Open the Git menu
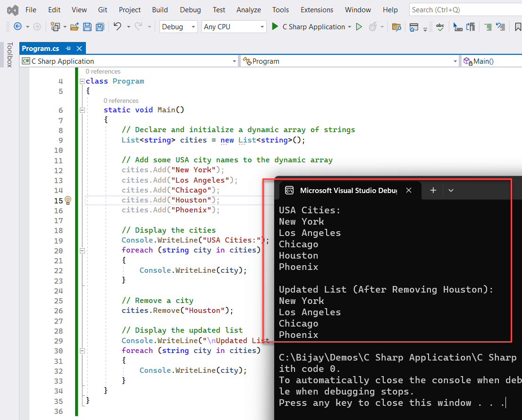 [102, 9]
